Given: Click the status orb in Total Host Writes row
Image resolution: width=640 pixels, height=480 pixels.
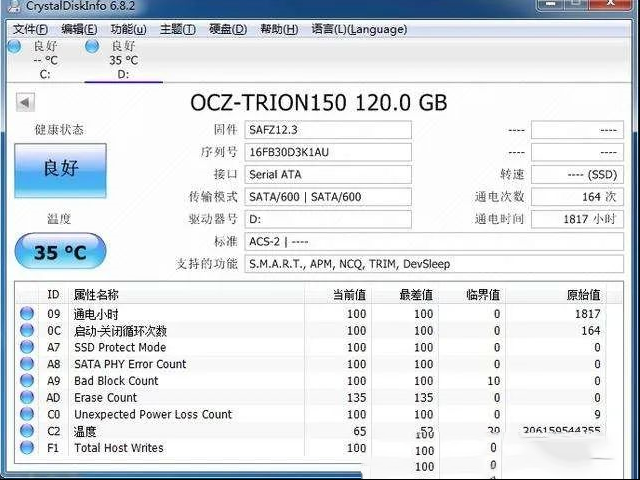Looking at the screenshot, I should tap(27, 447).
